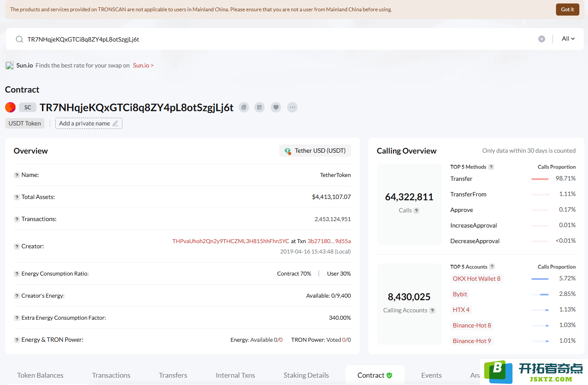588x385 pixels.
Task: Show help for TOP 5 Accounts
Action: [492, 267]
